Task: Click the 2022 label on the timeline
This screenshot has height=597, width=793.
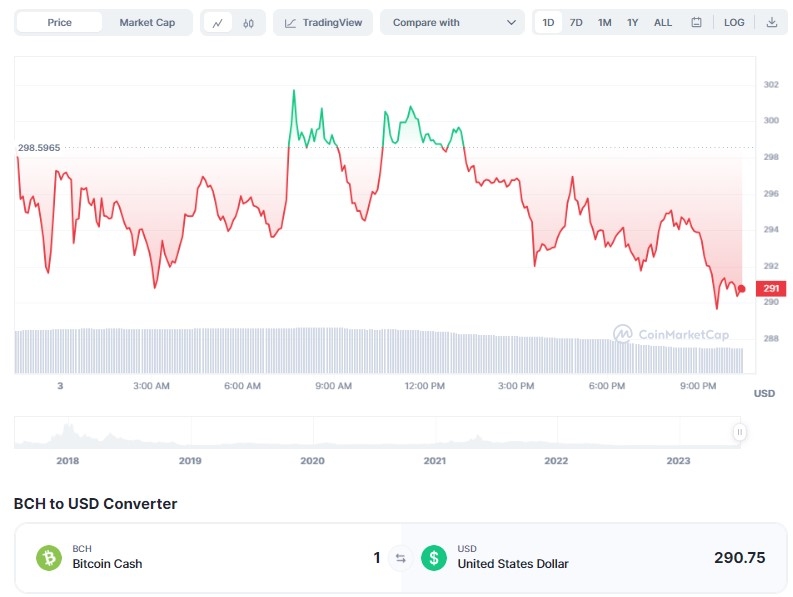Action: pyautogui.click(x=556, y=461)
